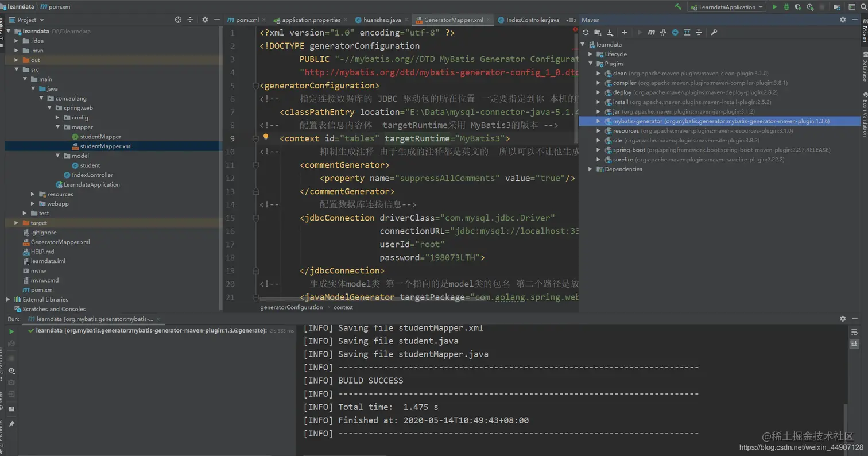Screen dimensions: 868x456
Task: Run LearndataApplication with the green play icon
Action: pos(774,7)
